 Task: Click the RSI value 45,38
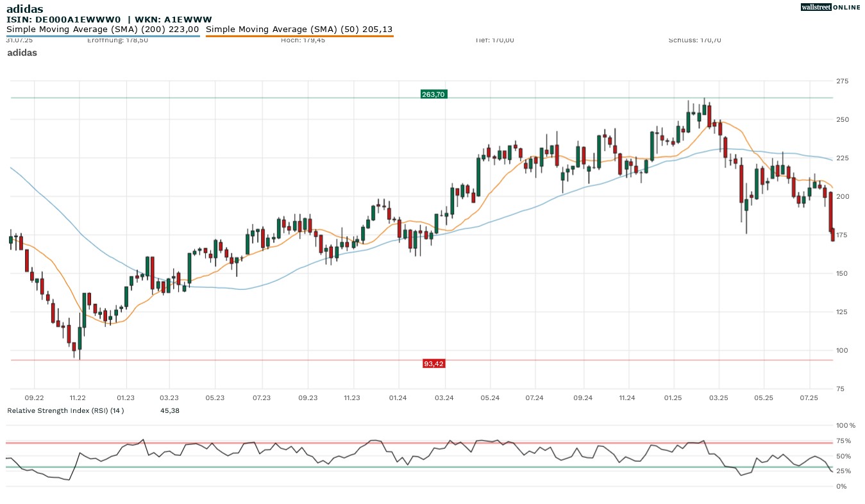point(170,410)
